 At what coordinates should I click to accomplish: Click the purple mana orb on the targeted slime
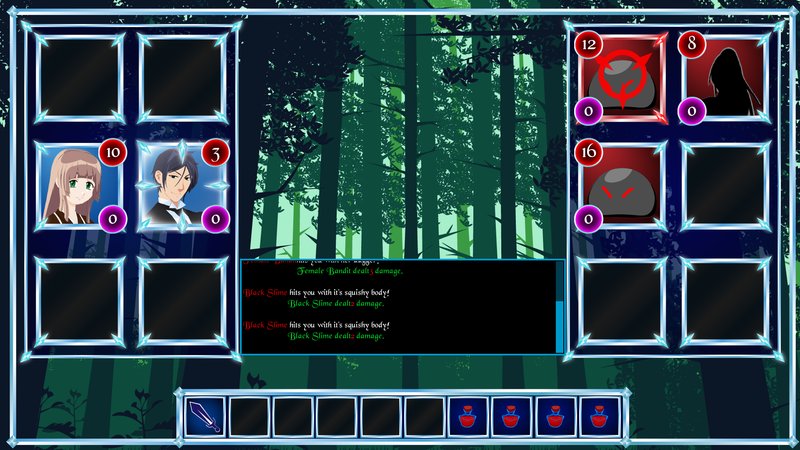tap(589, 111)
